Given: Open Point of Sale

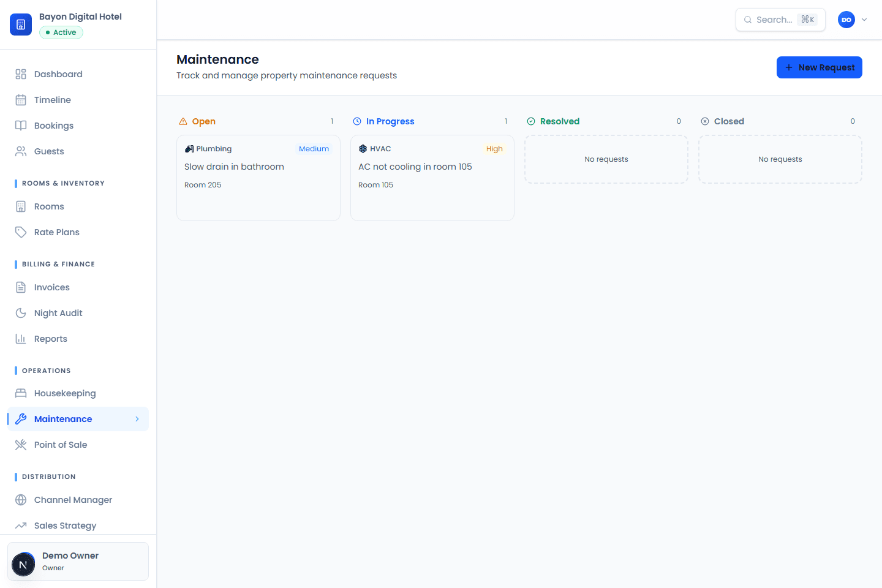Looking at the screenshot, I should coord(78,445).
